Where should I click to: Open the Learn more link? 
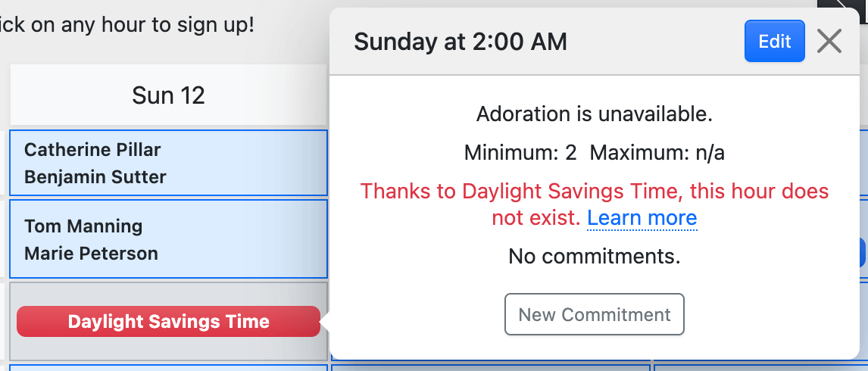pyautogui.click(x=642, y=218)
